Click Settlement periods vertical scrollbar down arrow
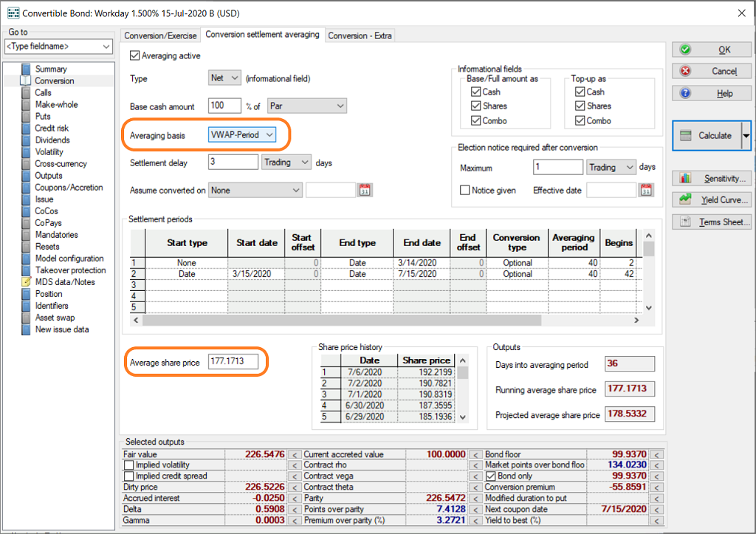This screenshot has width=756, height=534. coord(649,308)
